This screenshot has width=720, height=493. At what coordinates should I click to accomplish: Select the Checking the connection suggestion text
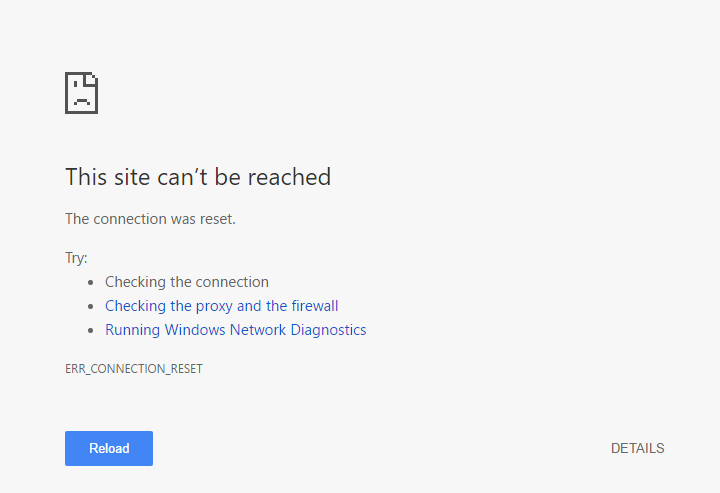(187, 282)
